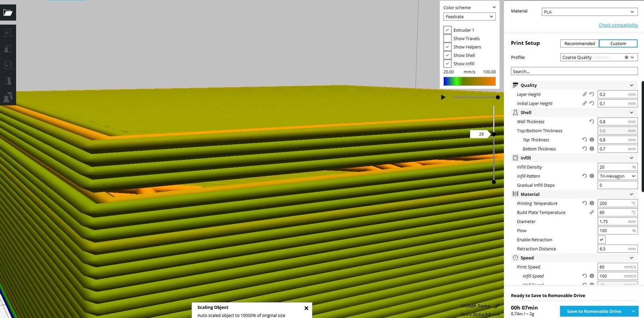
Task: Revert the Infill Pattern setting
Action: coord(584,176)
